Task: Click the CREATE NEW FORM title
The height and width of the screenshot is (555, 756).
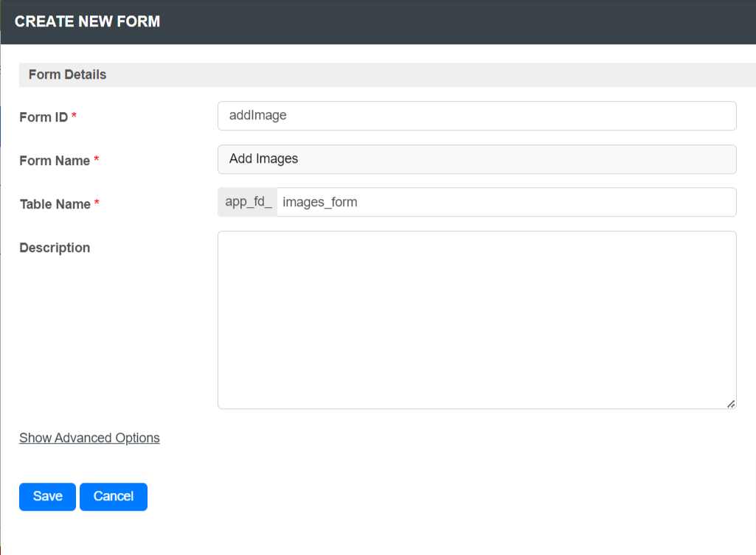Action: point(87,21)
